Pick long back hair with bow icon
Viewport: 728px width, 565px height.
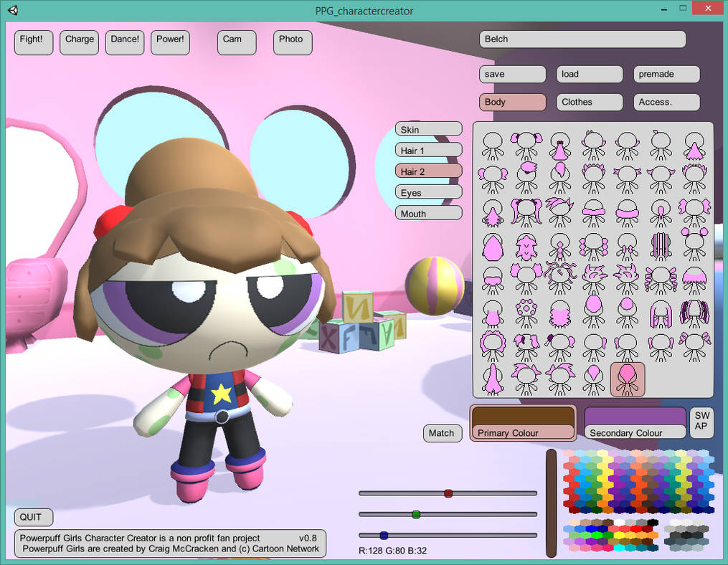(560, 146)
